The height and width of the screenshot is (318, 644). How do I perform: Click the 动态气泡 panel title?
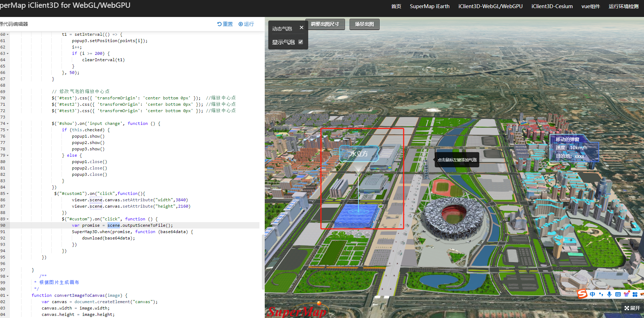click(282, 29)
